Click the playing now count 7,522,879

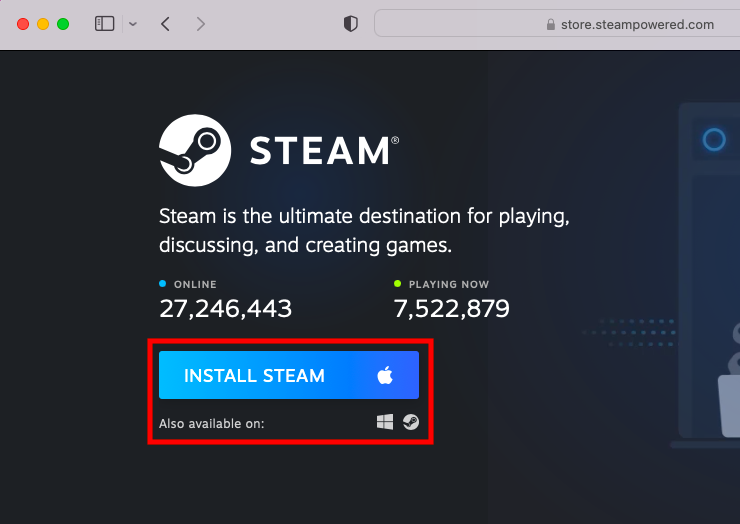[452, 309]
